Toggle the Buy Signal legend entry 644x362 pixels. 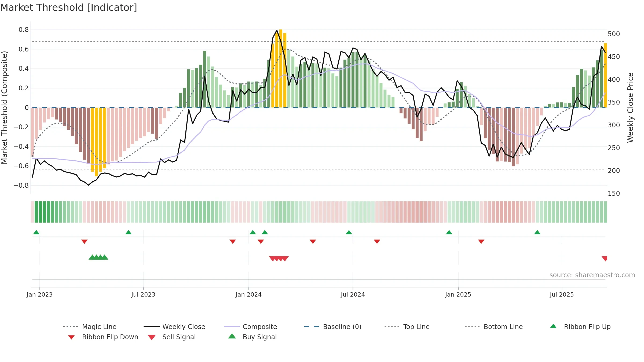pyautogui.click(x=253, y=337)
